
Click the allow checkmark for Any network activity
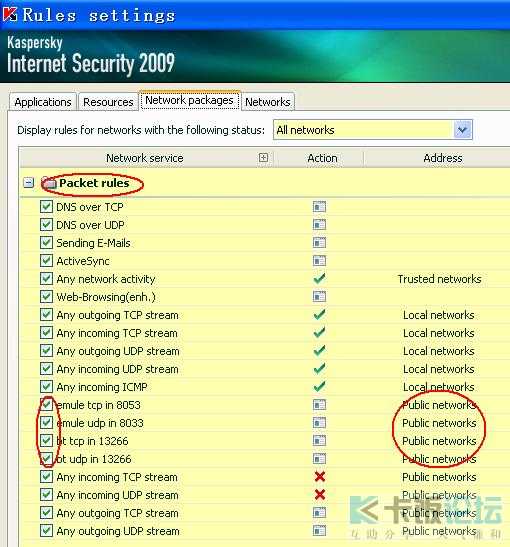coord(319,279)
